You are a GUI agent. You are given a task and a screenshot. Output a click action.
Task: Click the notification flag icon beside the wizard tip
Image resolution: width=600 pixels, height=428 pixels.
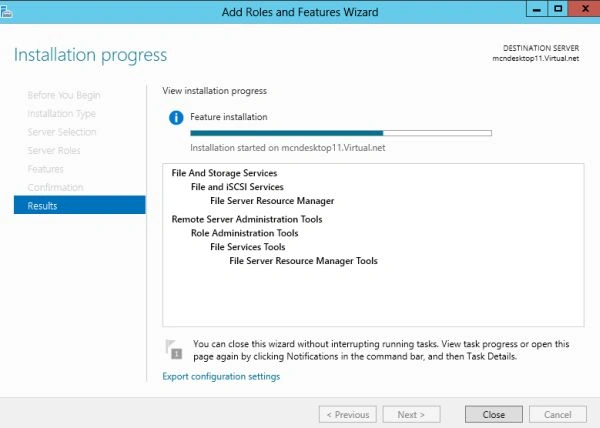tap(174, 349)
